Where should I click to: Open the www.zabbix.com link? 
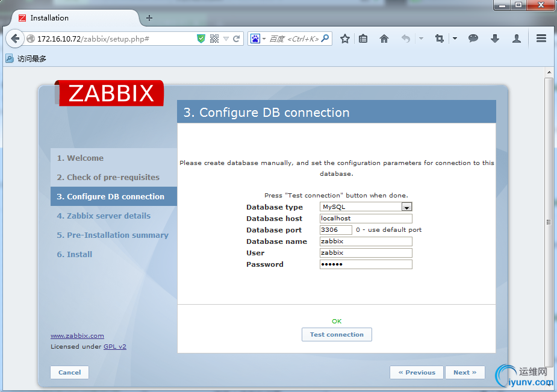pos(78,335)
